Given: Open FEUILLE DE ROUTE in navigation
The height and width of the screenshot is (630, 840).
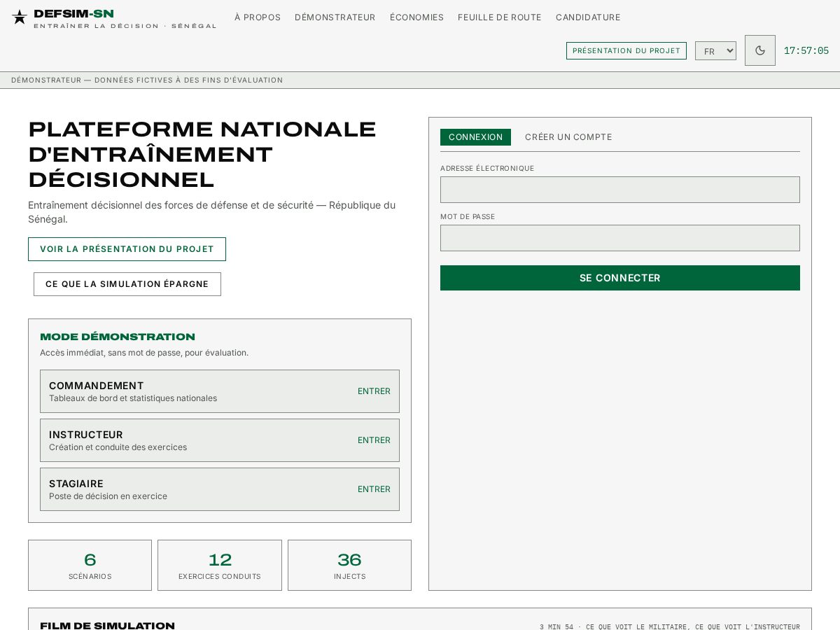Looking at the screenshot, I should (500, 17).
